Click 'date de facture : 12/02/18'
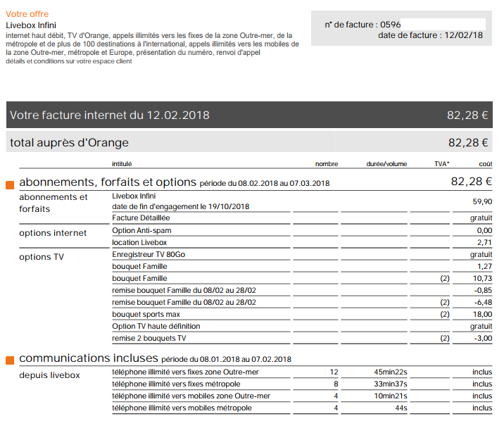The width and height of the screenshot is (504, 428). pos(430,35)
